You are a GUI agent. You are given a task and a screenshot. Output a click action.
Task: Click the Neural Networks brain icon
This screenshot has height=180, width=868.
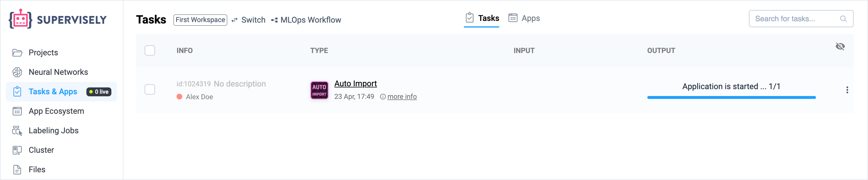tap(17, 72)
